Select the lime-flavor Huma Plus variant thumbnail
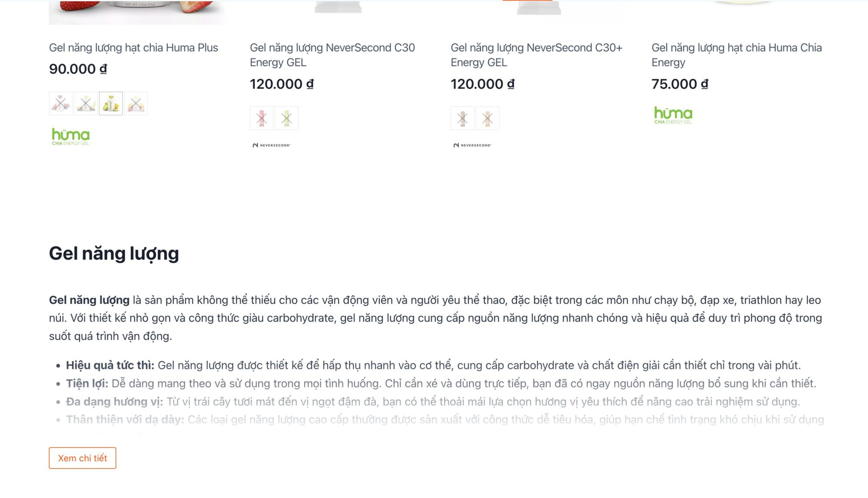 (111, 103)
